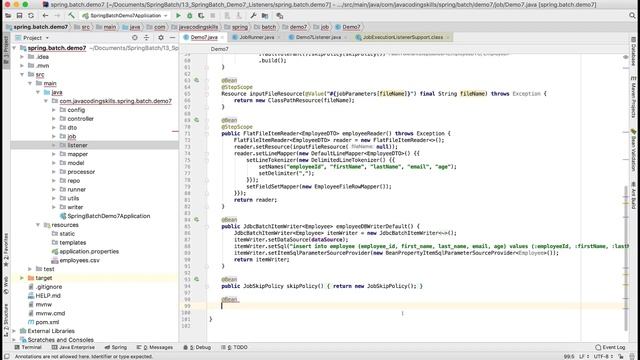Click the bean gutter icon beside skipPolicy

(x=196, y=279)
